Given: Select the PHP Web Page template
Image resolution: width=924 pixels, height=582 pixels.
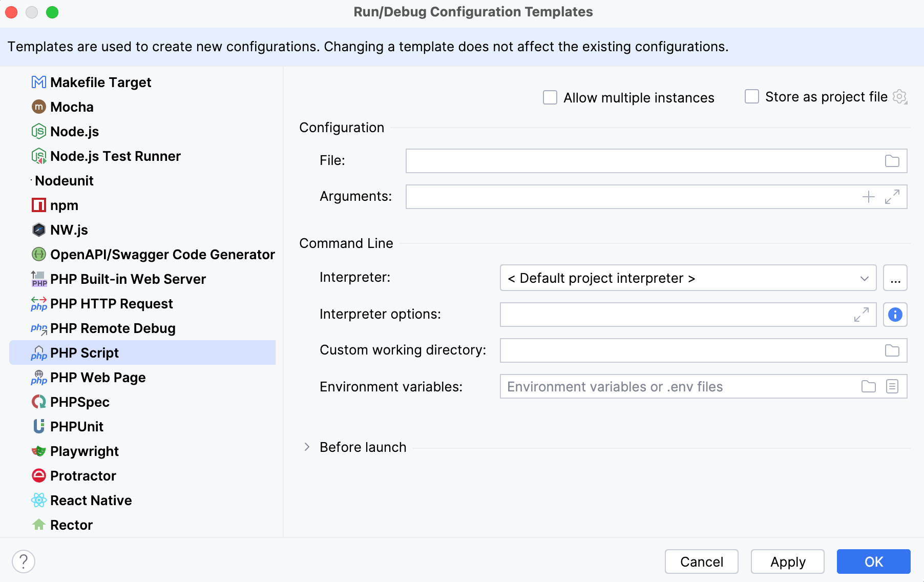Looking at the screenshot, I should (97, 377).
